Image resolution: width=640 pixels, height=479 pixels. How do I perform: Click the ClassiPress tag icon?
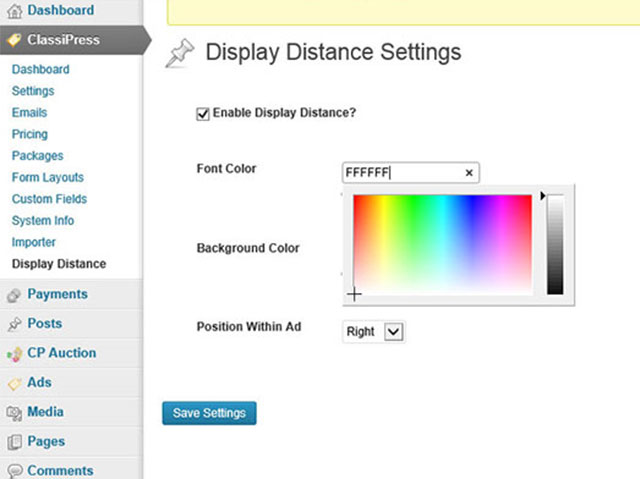14,40
